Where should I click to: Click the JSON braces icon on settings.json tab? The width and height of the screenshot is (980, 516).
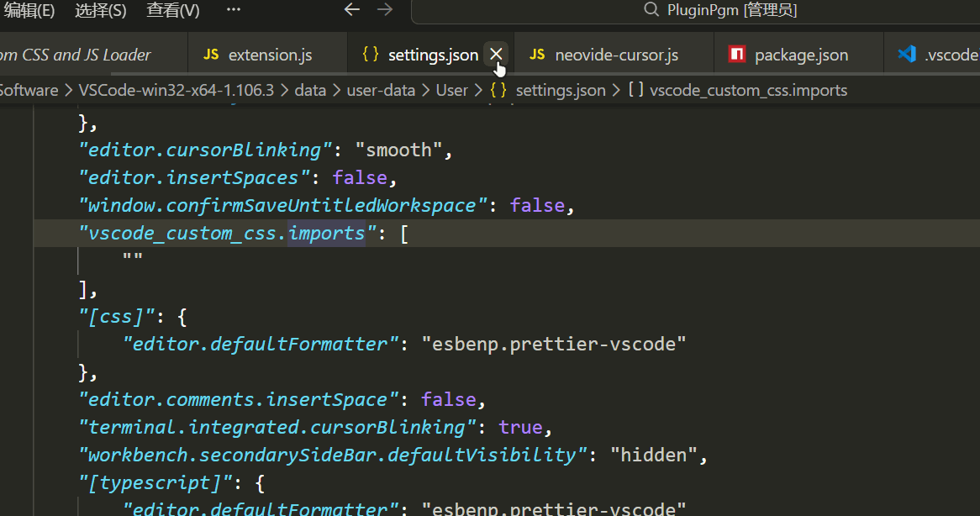tap(371, 54)
